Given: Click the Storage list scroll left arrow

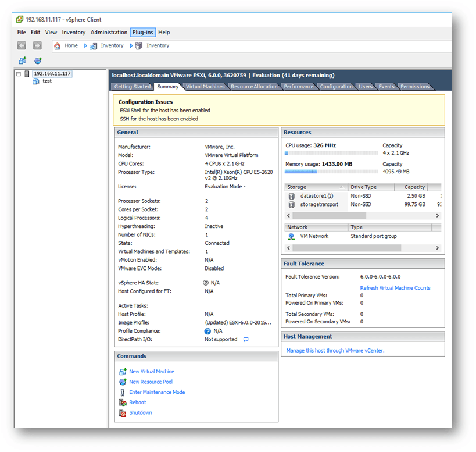Looking at the screenshot, I should [288, 216].
